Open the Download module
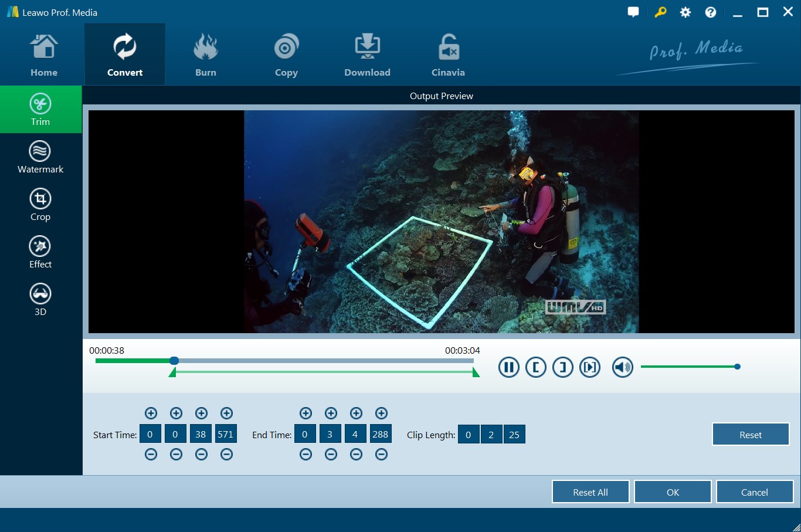 (x=367, y=54)
